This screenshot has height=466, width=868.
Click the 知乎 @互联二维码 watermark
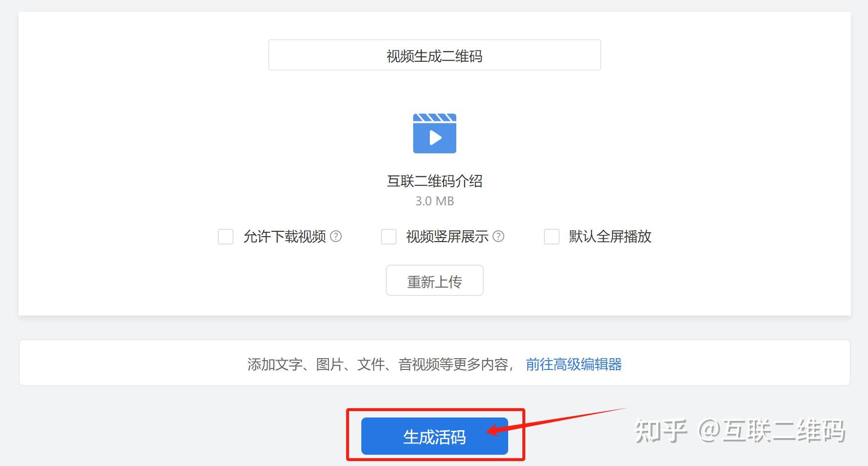tap(740, 431)
